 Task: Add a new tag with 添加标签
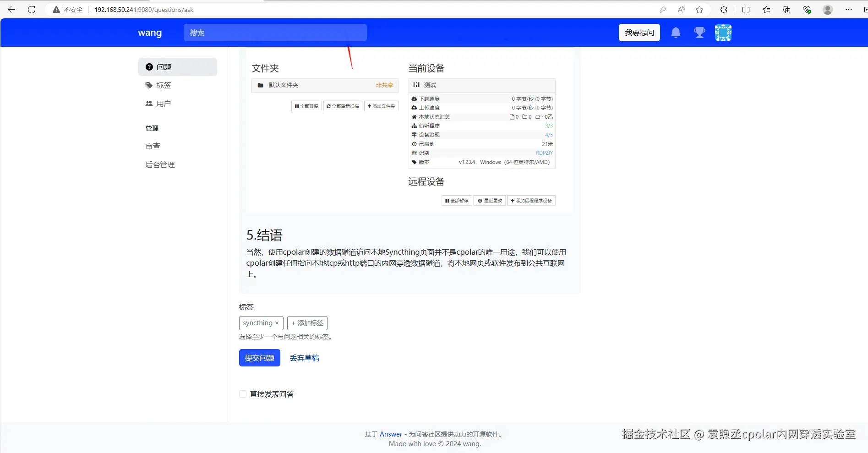tap(307, 323)
